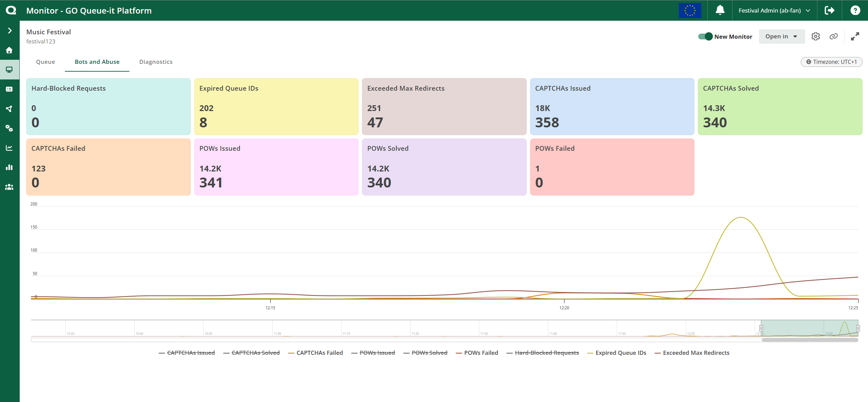The width and height of the screenshot is (868, 402).
Task: Click the Timezone: UTC+1 button
Action: click(x=831, y=62)
